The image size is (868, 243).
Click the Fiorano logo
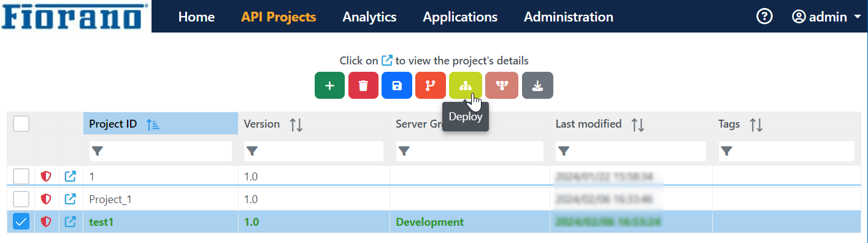pyautogui.click(x=75, y=17)
